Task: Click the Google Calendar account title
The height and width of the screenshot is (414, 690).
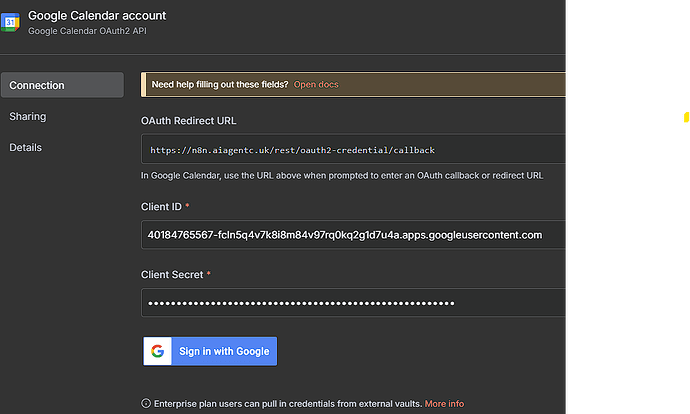Action: pyautogui.click(x=97, y=16)
